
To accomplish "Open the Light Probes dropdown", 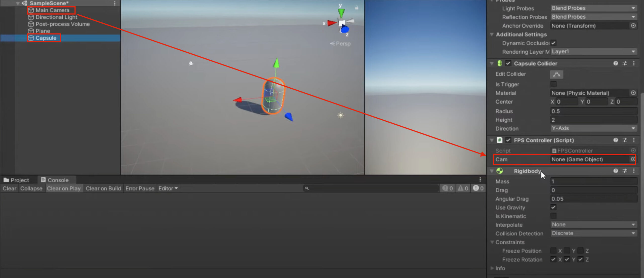I will pyautogui.click(x=594, y=8).
